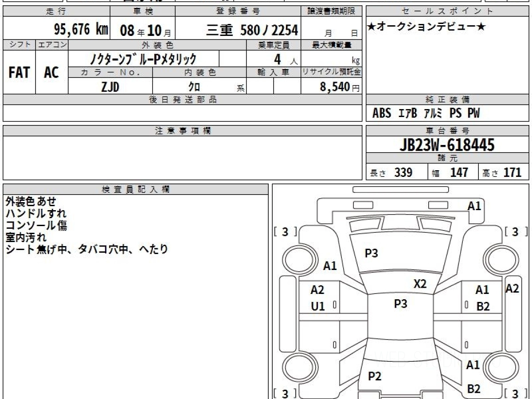The height and width of the screenshot is (399, 532).
Task: Select equipment list ABS エアB アルミ PS PW
Action: (426, 113)
